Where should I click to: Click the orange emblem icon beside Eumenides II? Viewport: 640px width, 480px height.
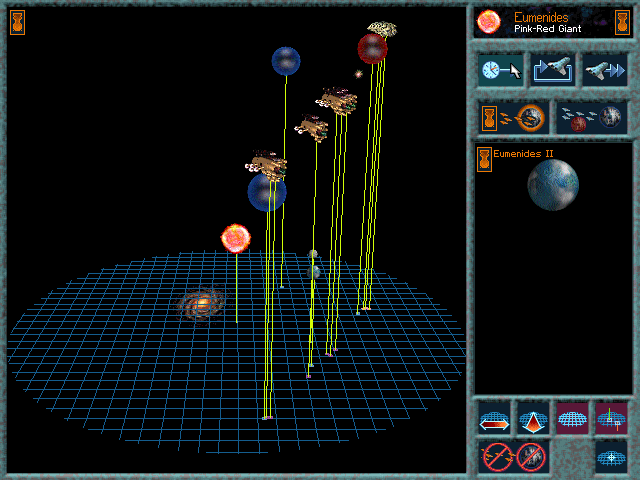(484, 159)
